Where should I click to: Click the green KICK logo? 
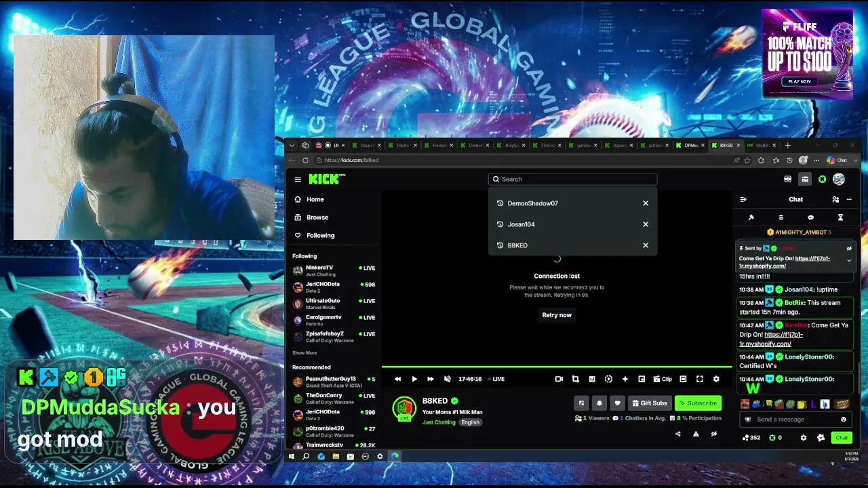[x=325, y=179]
